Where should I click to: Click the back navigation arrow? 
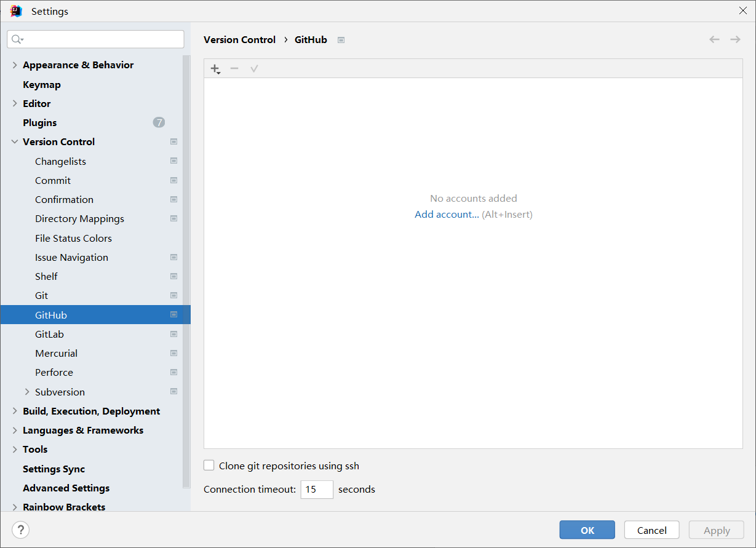tap(714, 39)
